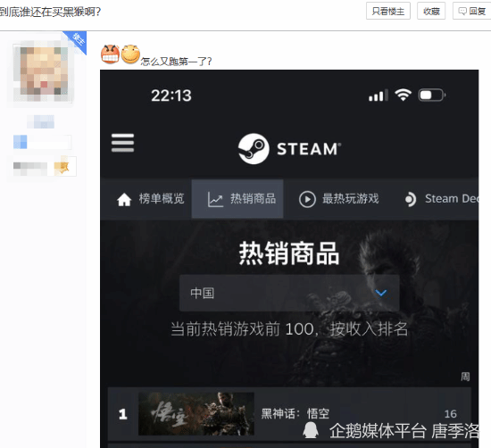491x448 pixels.
Task: Select the Steam Deck tab
Action: 441,199
